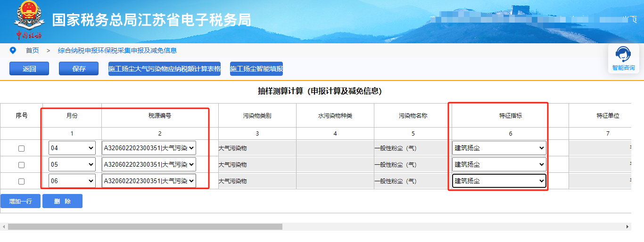Open first row 税源编号 dropdown
The image size is (644, 242).
coord(149,148)
